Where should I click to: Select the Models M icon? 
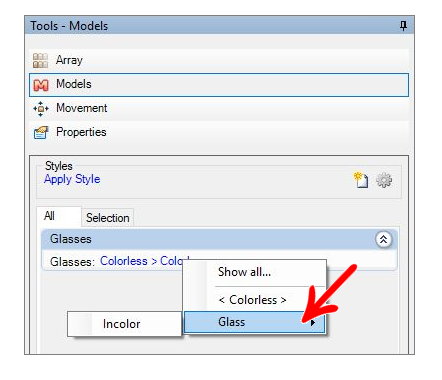[x=41, y=85]
